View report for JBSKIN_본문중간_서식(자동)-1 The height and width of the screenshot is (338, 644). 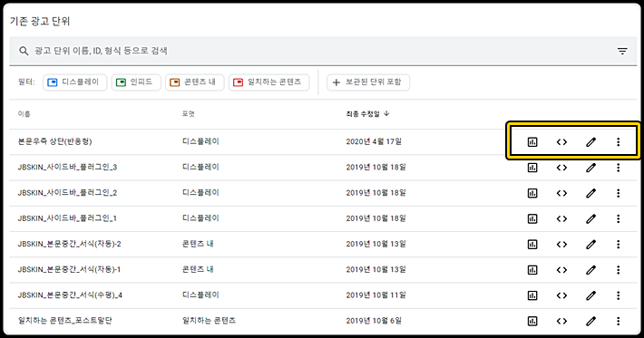tap(532, 269)
